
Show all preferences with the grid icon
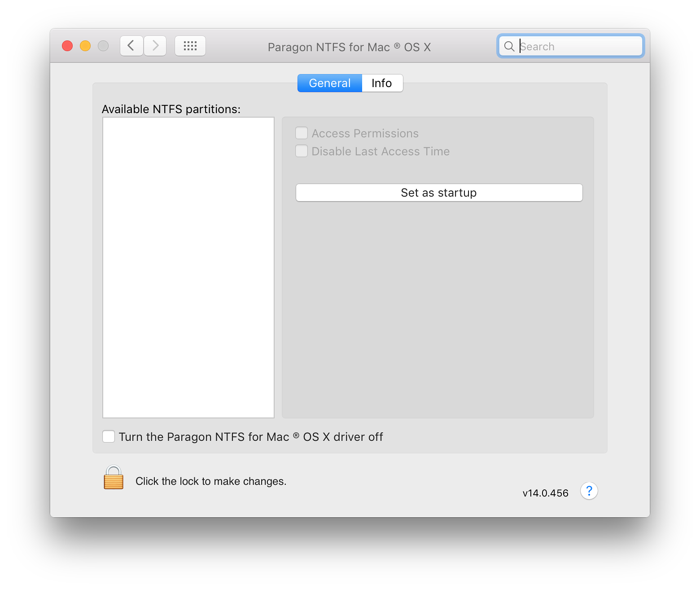click(x=190, y=46)
